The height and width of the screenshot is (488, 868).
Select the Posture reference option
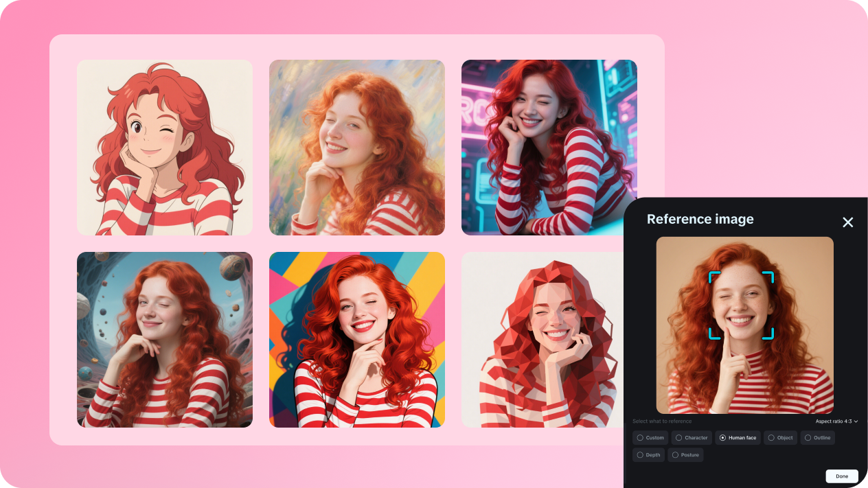click(x=685, y=454)
